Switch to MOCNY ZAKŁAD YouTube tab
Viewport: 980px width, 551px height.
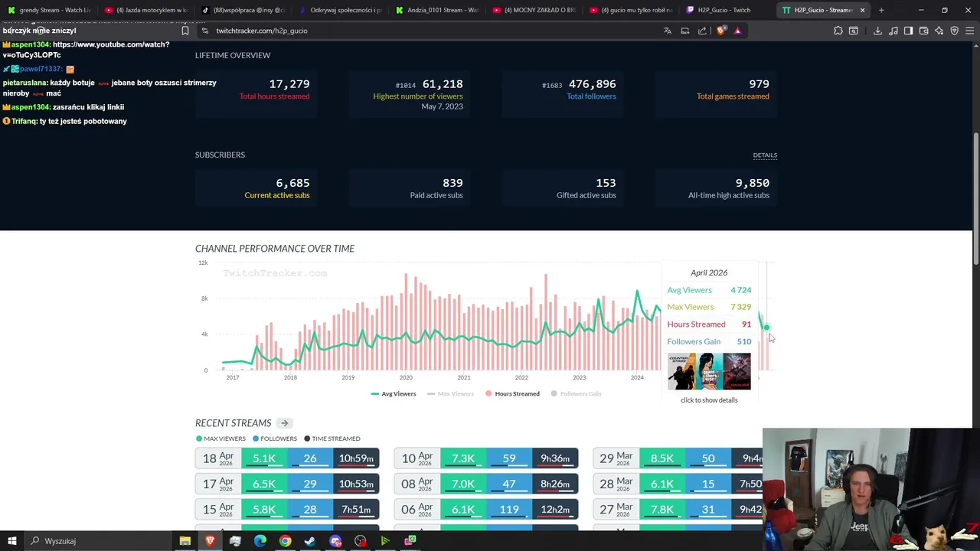click(534, 10)
